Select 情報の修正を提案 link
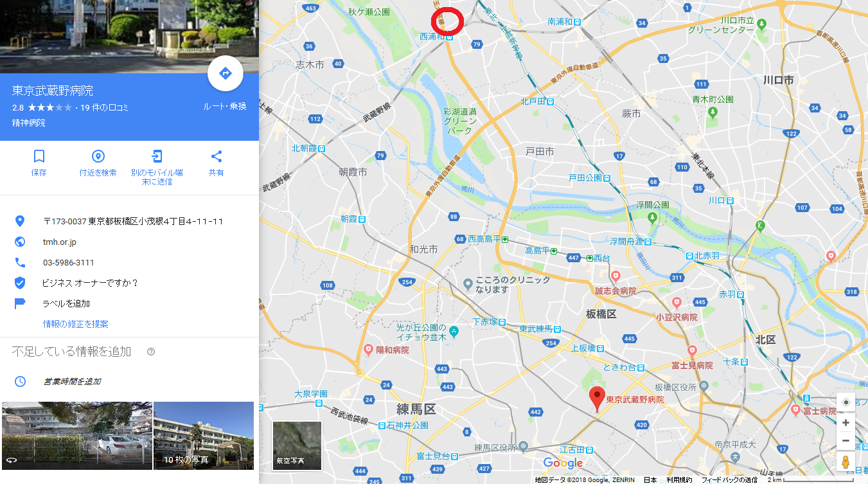Image resolution: width=868 pixels, height=484 pixels. coord(76,324)
